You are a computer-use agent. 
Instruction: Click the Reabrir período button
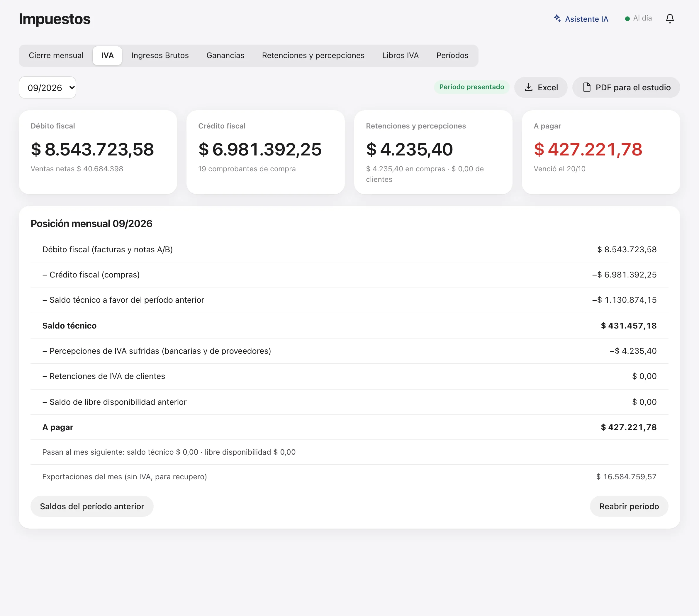629,506
